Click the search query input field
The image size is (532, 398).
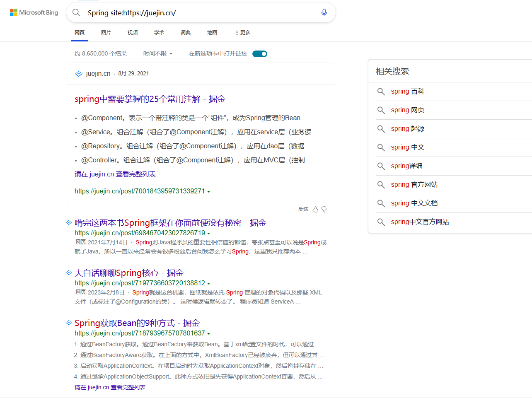(201, 13)
